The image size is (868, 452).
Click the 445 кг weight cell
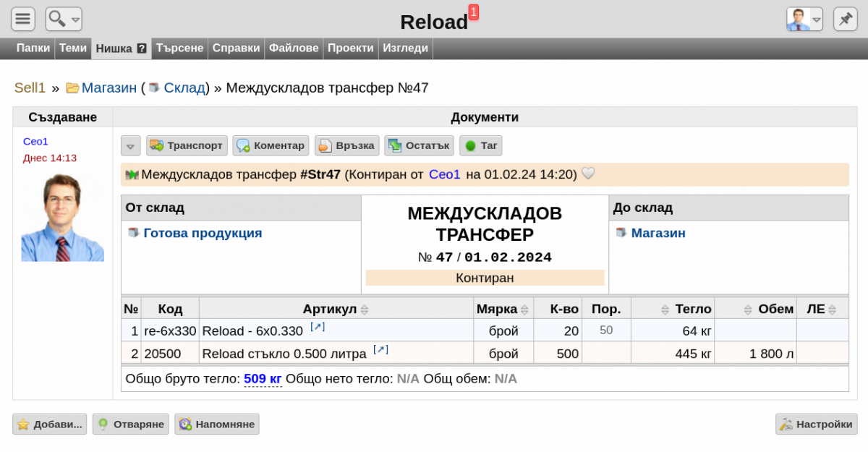672,354
